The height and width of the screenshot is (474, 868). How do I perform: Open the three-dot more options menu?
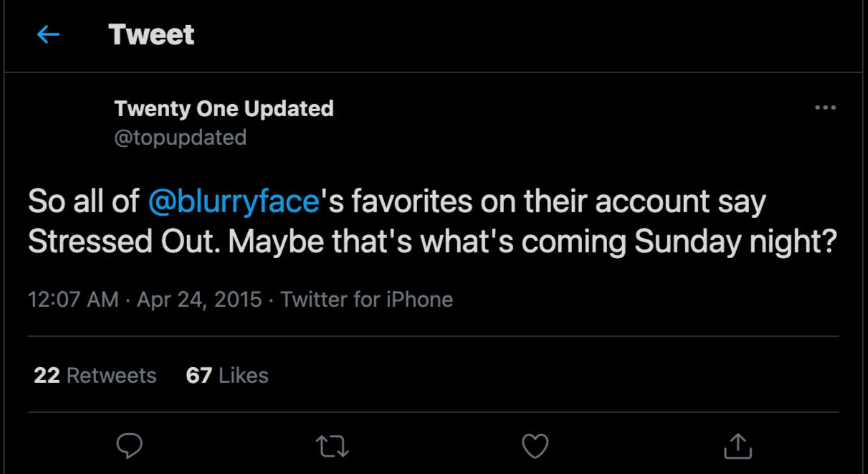pyautogui.click(x=826, y=108)
